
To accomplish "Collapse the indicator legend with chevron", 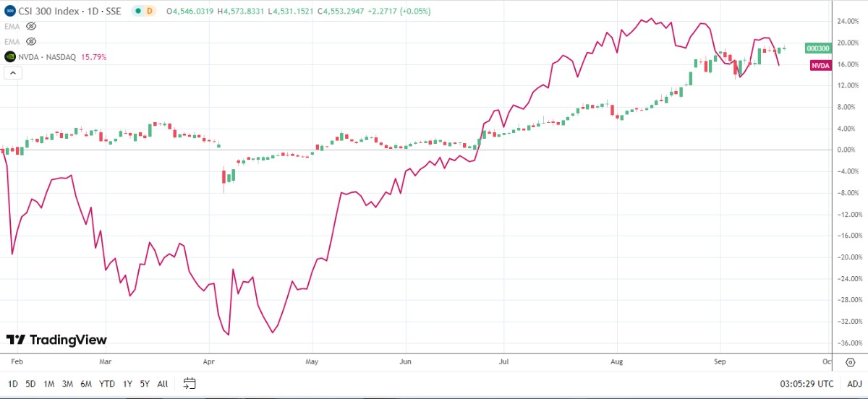I will coord(12,73).
